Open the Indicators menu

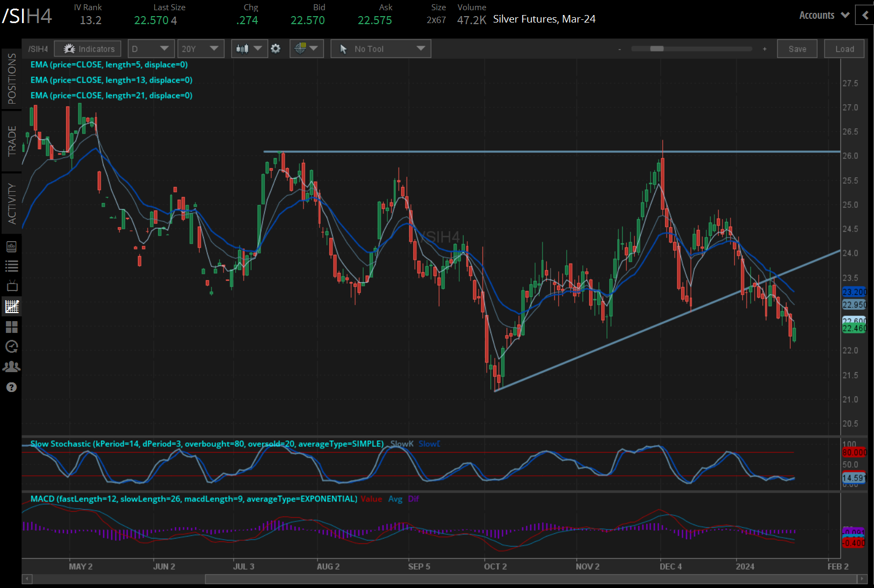point(88,49)
